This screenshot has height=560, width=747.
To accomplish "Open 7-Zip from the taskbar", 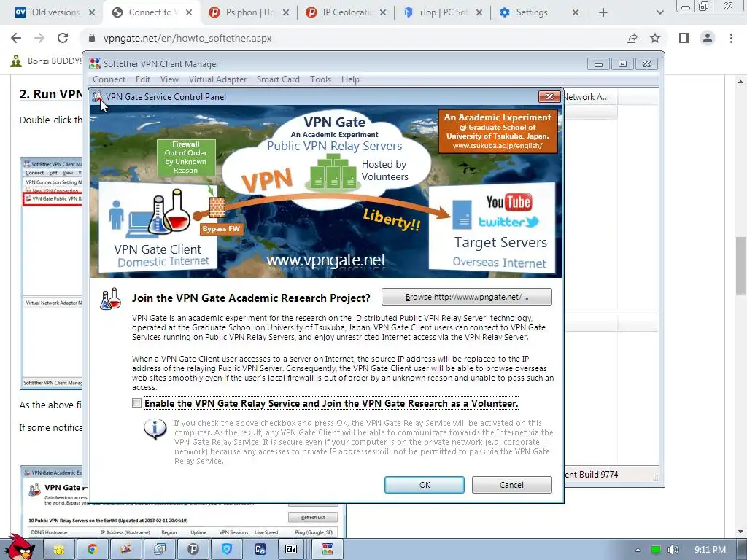I will click(291, 550).
